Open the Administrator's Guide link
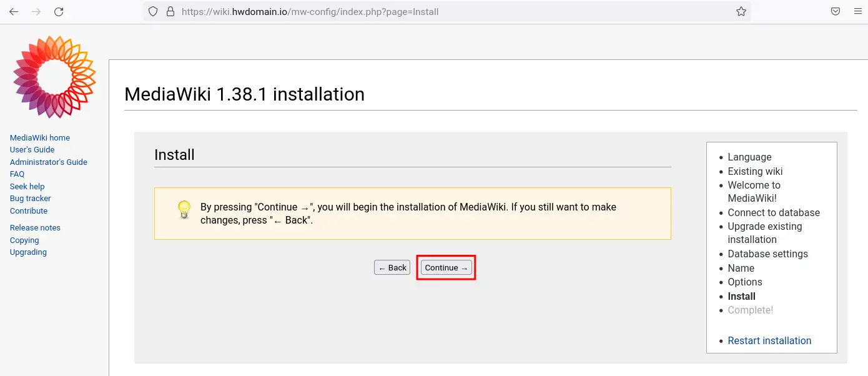The height and width of the screenshot is (376, 868). (x=49, y=162)
